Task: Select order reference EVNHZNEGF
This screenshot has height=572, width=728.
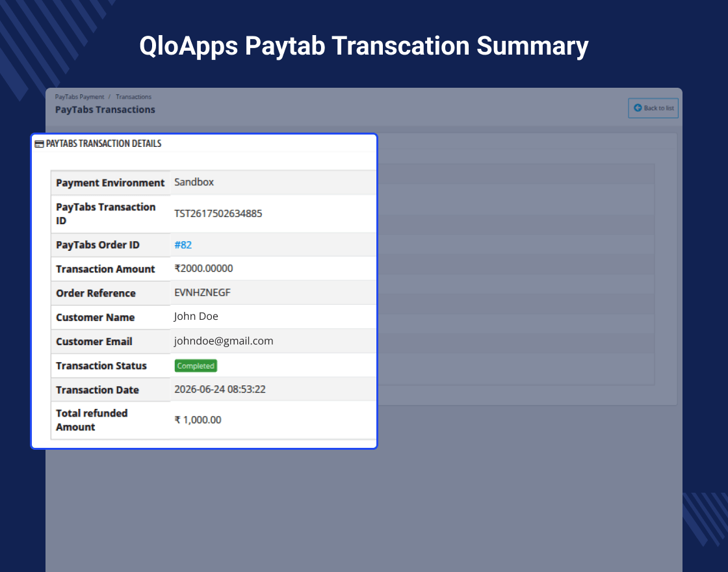Action: 202,292
